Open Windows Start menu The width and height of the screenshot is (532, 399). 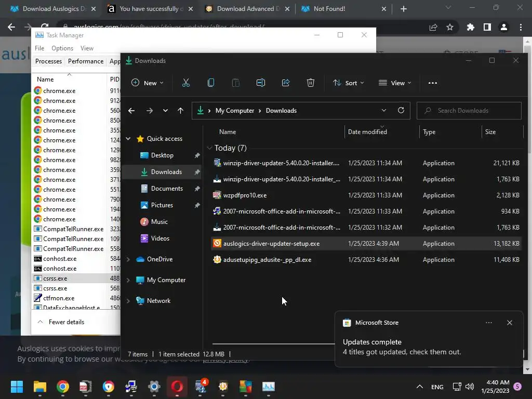click(x=17, y=387)
